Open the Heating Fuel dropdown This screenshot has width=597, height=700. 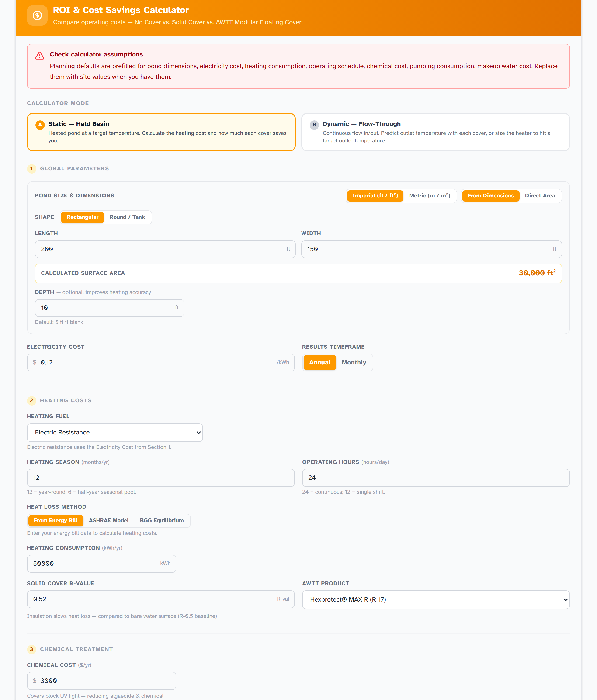pos(115,432)
